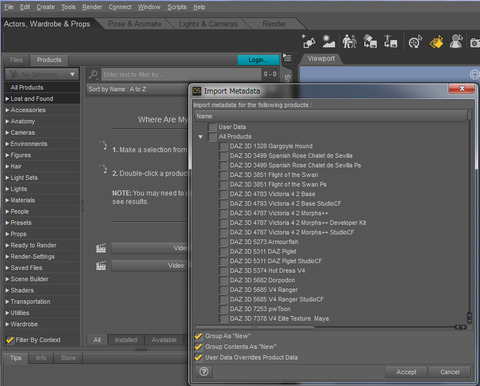The height and width of the screenshot is (386, 480).
Task: Click the face target toolbar icon
Action: tap(415, 41)
